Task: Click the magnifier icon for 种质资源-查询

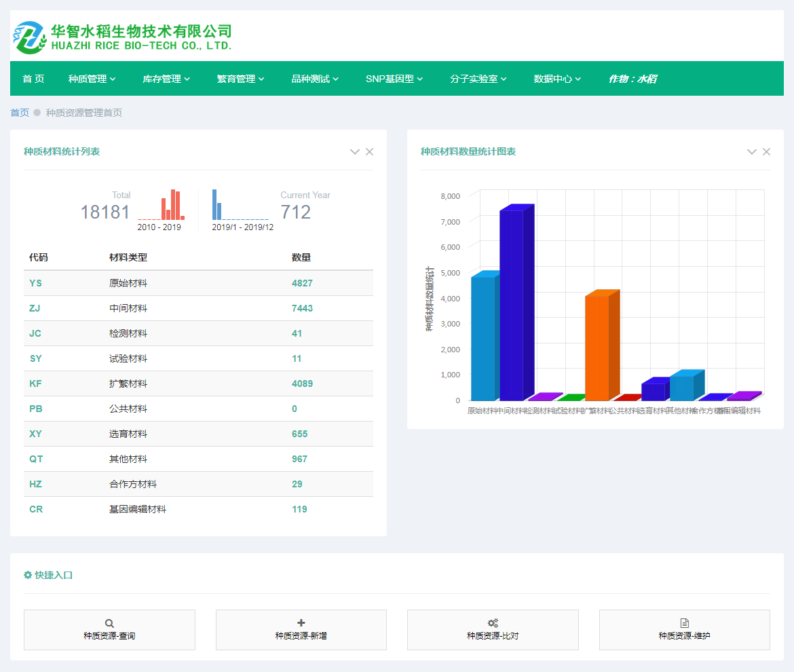Action: tap(109, 623)
